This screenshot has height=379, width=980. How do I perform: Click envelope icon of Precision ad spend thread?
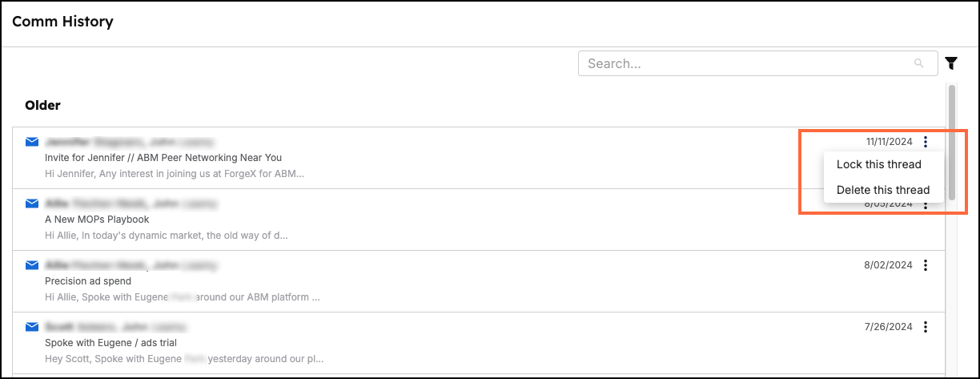[32, 265]
